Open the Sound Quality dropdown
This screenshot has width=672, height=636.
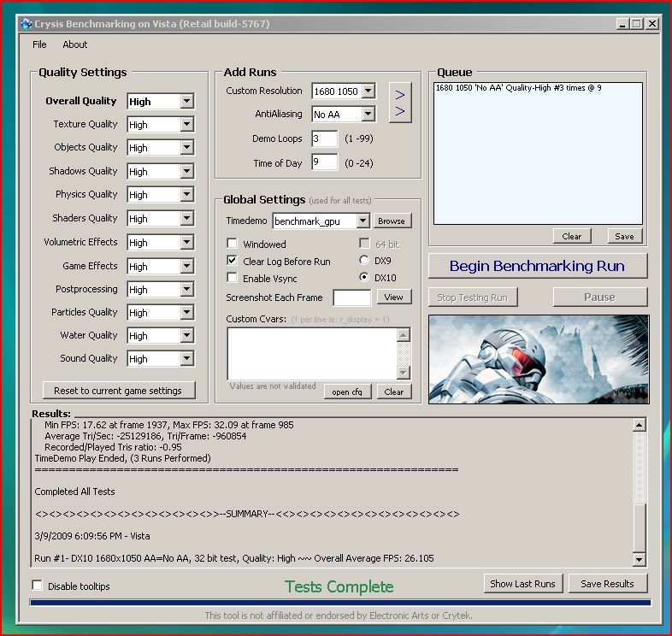pos(186,359)
